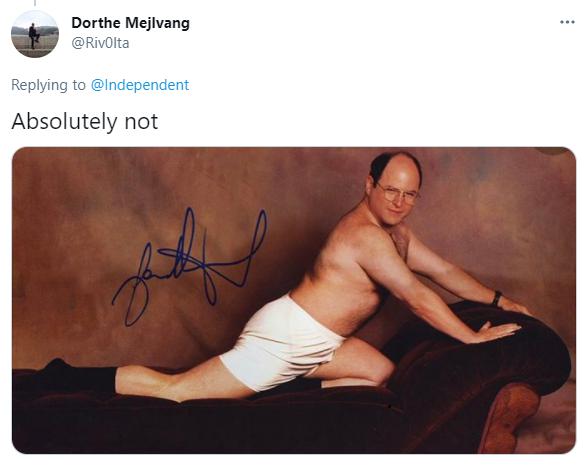Click the @Riv0lta handle
This screenshot has height=471, width=587.
[100, 43]
